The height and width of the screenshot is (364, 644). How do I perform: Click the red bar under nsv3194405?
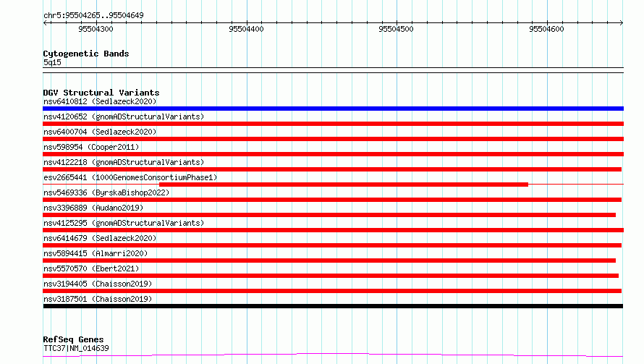332,291
